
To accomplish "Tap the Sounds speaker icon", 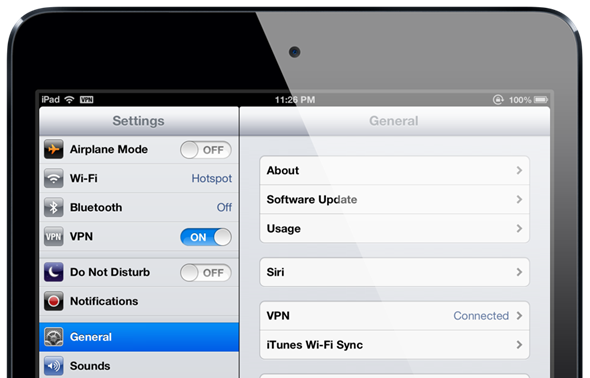I will tap(53, 366).
